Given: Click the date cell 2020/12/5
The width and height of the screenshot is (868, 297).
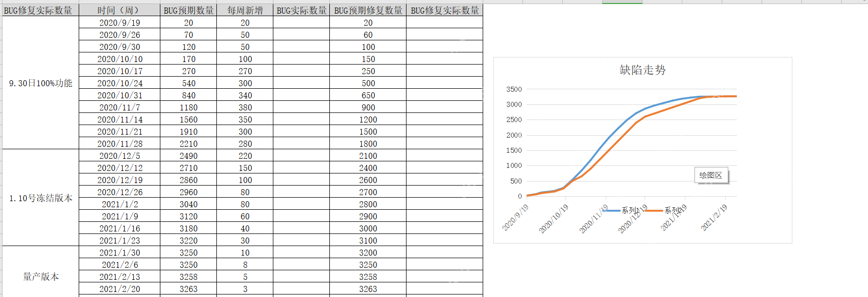Looking at the screenshot, I should 120,156.
